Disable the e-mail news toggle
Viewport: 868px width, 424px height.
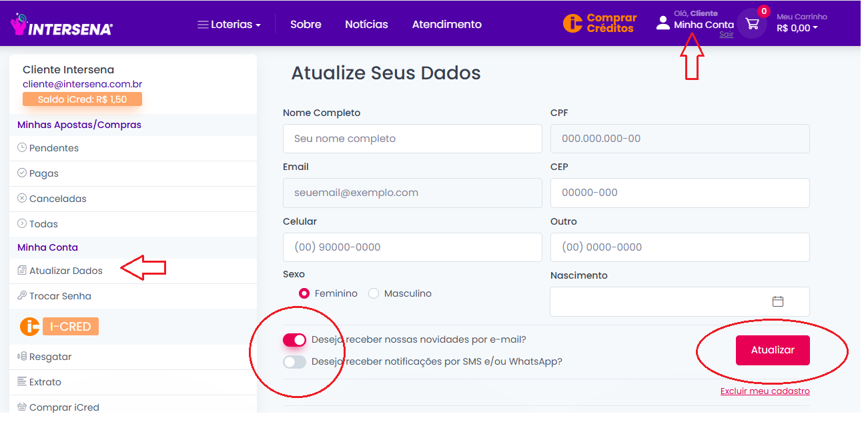(x=294, y=340)
